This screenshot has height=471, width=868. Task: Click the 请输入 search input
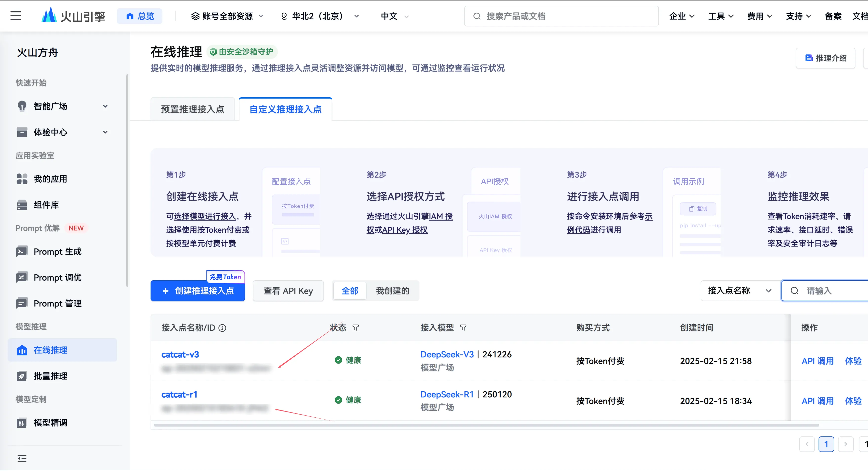point(825,291)
